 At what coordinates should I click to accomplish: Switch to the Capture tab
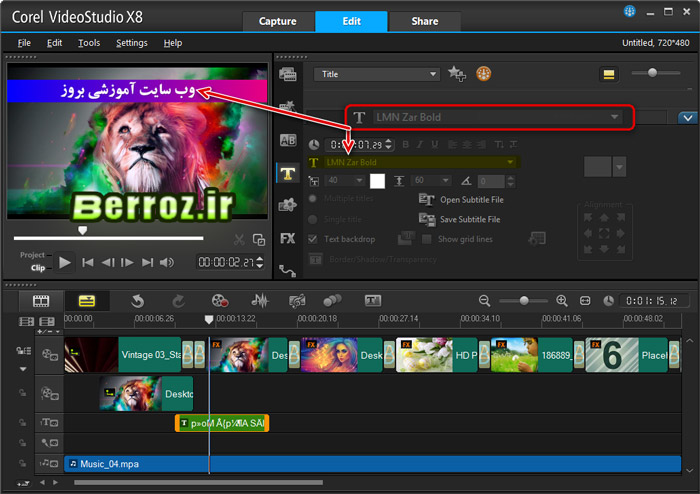277,21
